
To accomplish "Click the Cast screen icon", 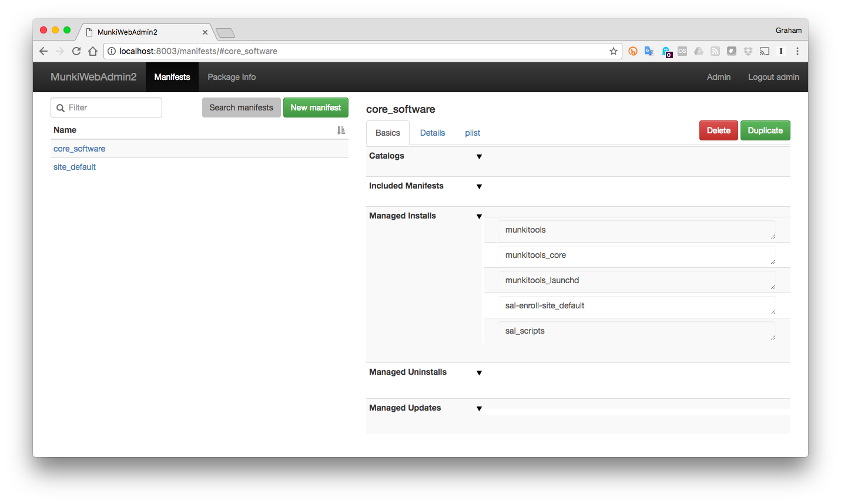I will (x=765, y=51).
